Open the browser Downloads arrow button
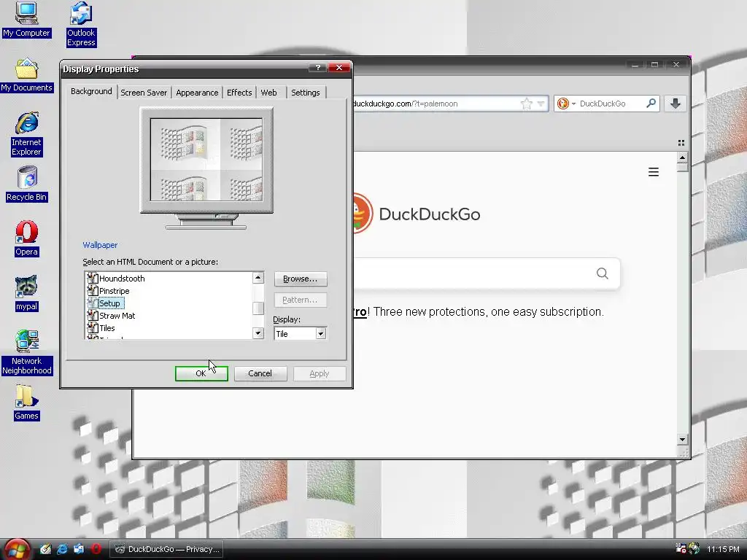 click(675, 104)
